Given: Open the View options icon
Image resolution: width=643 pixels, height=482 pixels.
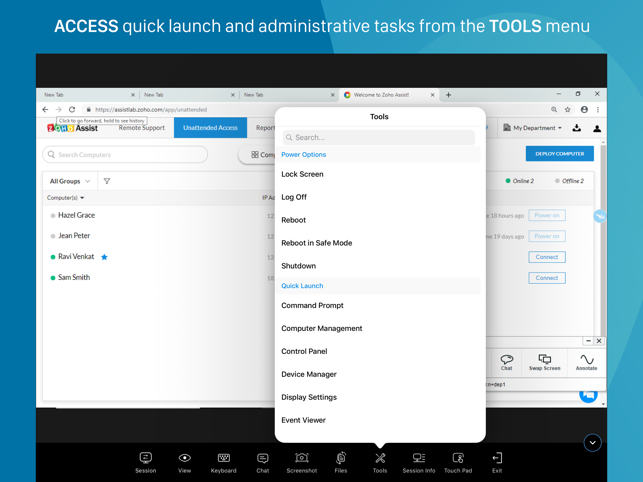Looking at the screenshot, I should click(x=185, y=462).
